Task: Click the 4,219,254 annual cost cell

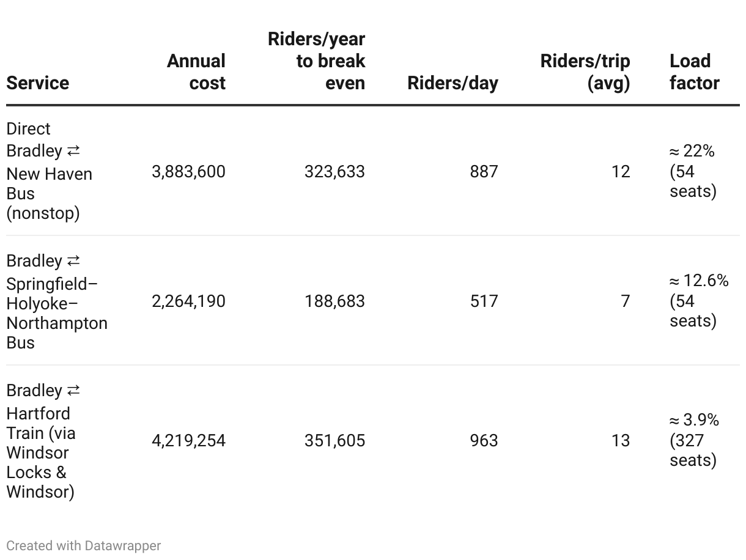Action: pyautogui.click(x=188, y=441)
